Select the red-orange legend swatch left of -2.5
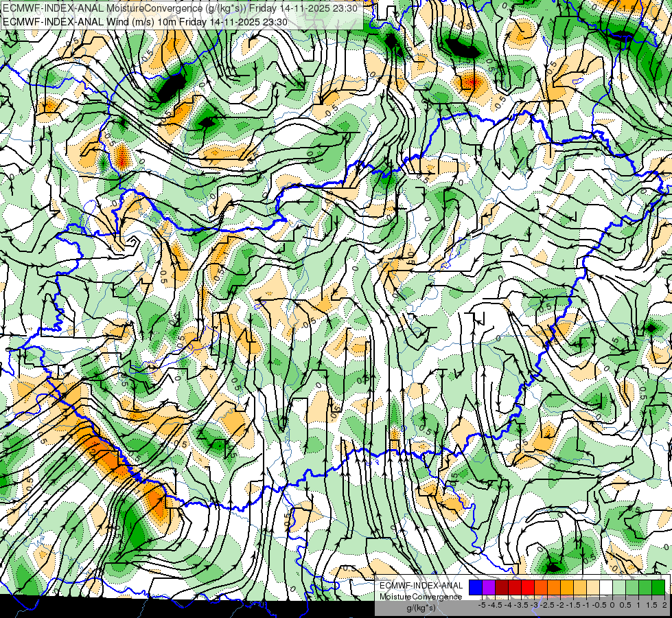 pyautogui.click(x=541, y=588)
